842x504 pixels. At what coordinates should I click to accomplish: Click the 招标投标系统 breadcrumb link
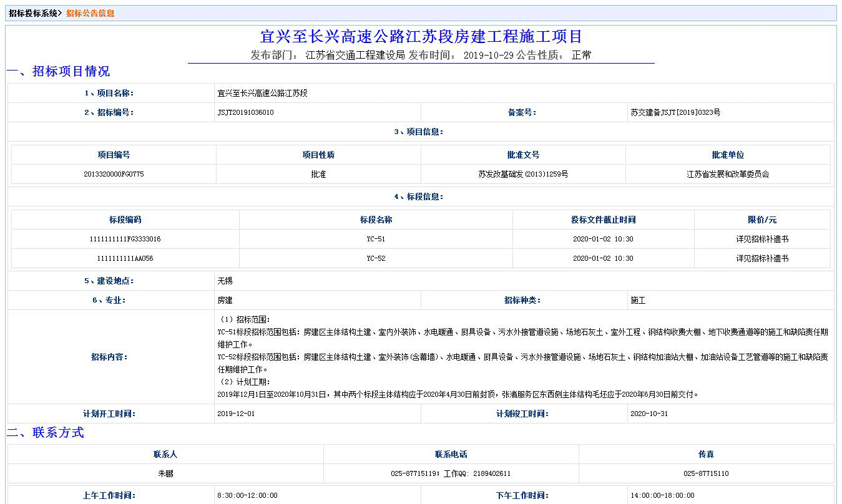click(33, 13)
